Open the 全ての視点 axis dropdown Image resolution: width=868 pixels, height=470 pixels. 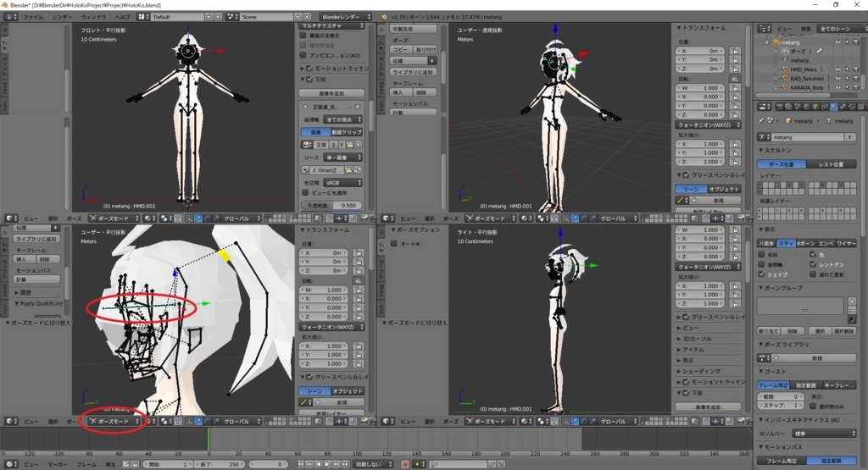click(343, 119)
